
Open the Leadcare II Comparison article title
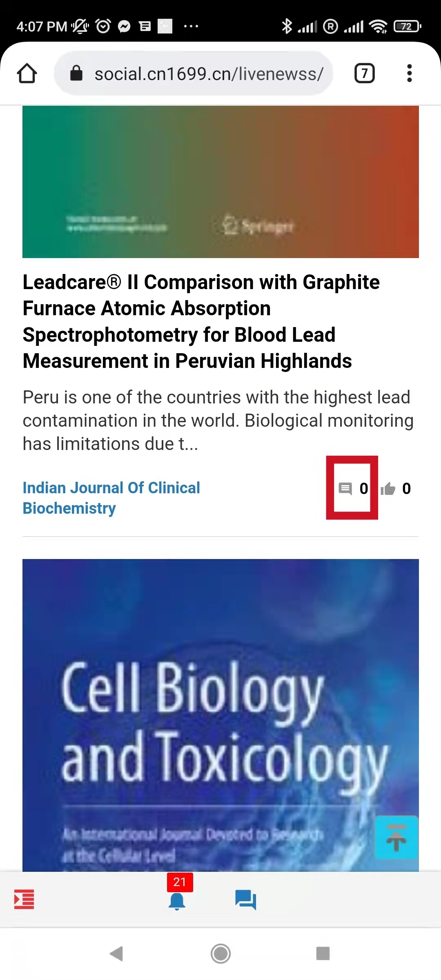201,321
